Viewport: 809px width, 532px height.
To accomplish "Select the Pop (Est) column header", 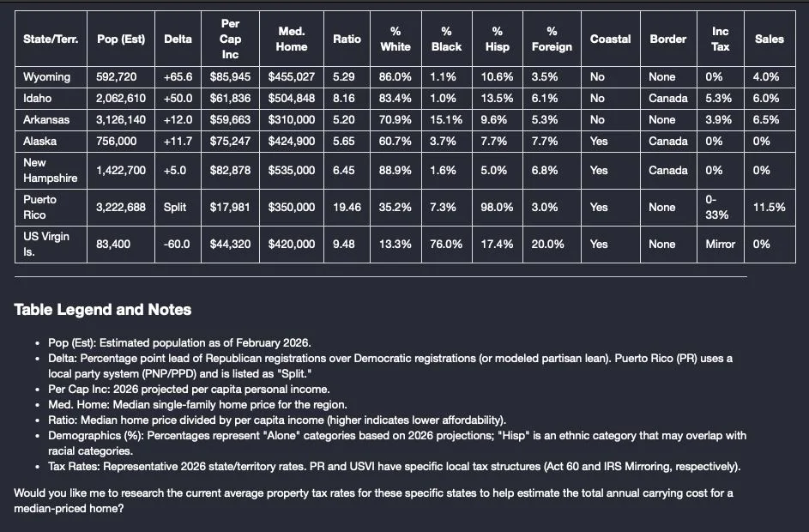I will pos(121,39).
